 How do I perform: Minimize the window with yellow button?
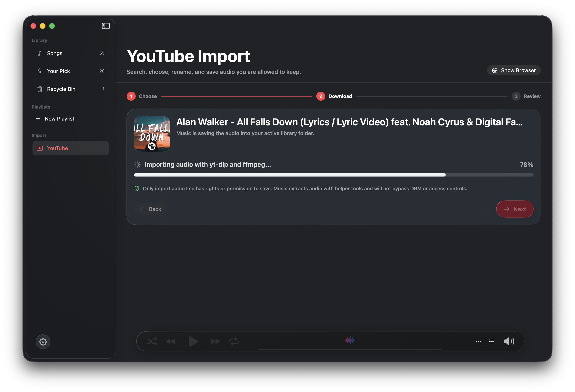(43, 26)
